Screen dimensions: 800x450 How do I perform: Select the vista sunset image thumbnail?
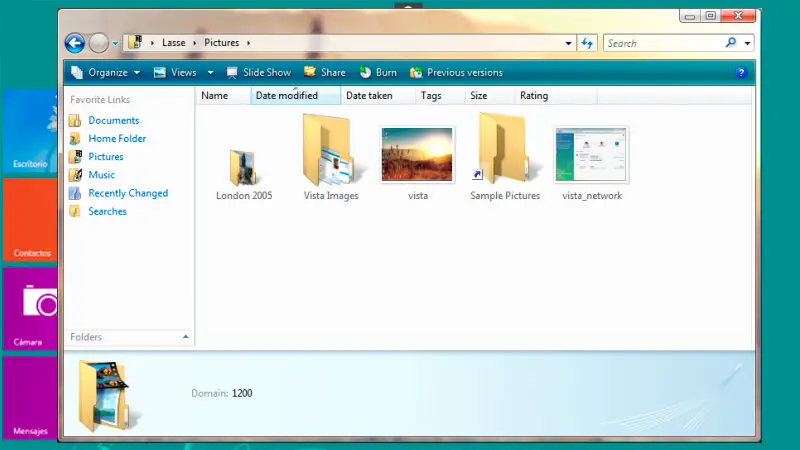417,155
